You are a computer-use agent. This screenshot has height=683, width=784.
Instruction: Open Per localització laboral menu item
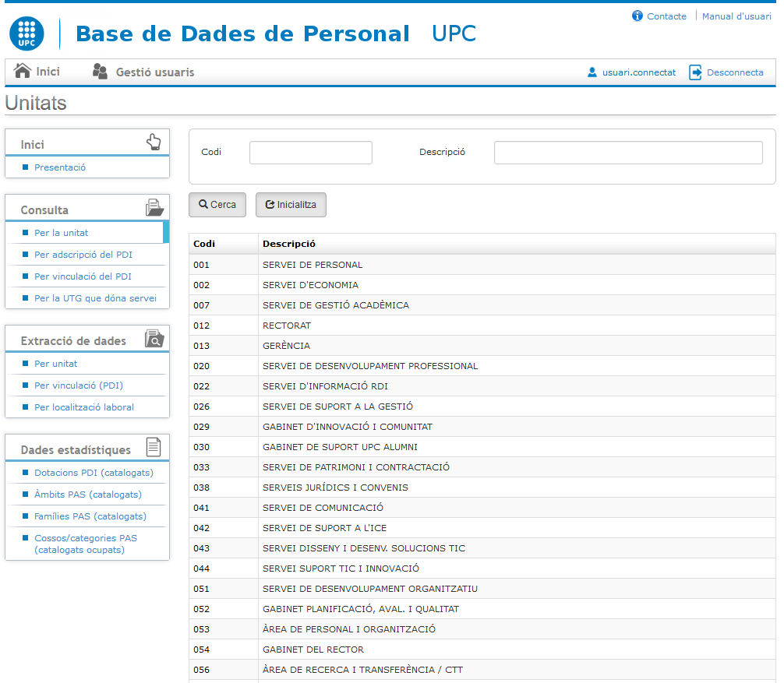pos(83,407)
